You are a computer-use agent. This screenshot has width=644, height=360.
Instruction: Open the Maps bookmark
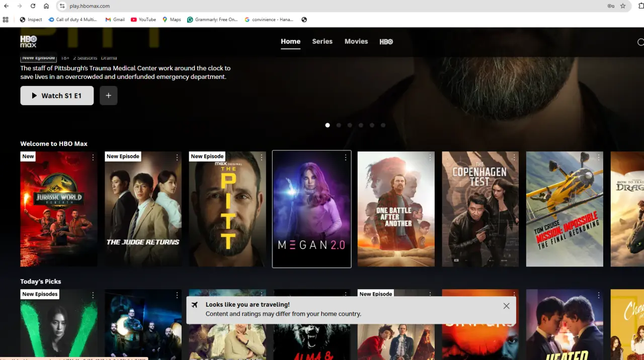click(172, 20)
